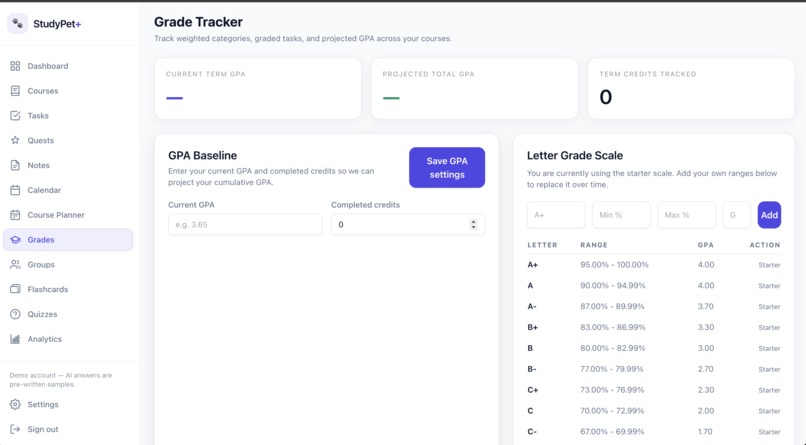Click the Notes document icon
This screenshot has width=806, height=445.
(x=15, y=165)
